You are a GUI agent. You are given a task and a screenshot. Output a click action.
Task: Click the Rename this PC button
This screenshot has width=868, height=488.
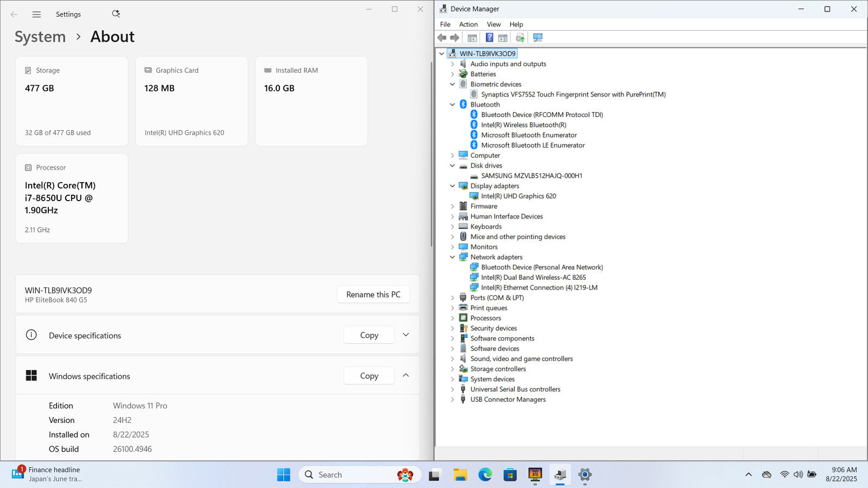tap(373, 294)
